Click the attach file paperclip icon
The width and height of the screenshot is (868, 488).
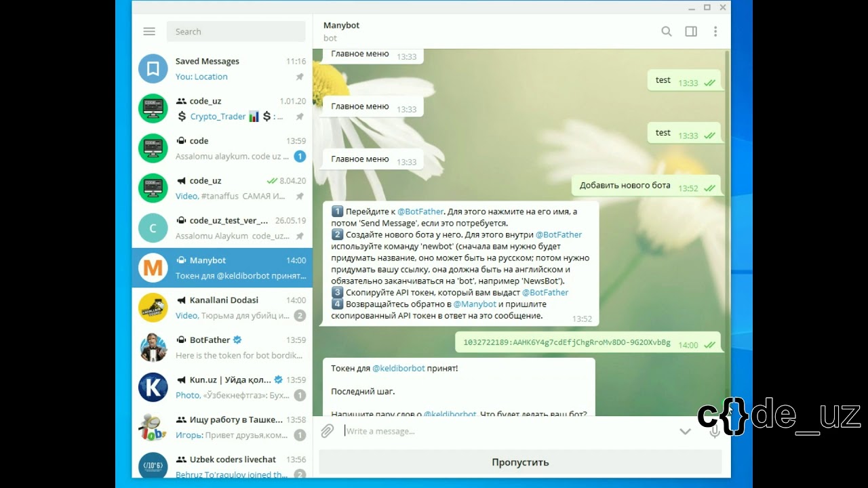[x=328, y=431]
